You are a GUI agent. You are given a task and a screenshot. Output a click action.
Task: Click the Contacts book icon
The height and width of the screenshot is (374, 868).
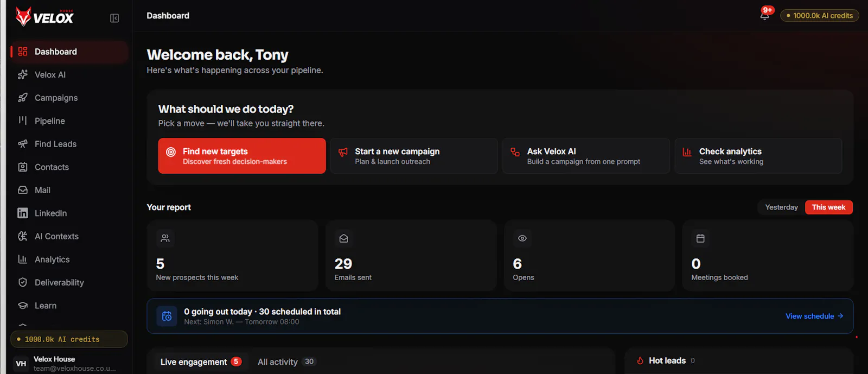(23, 167)
